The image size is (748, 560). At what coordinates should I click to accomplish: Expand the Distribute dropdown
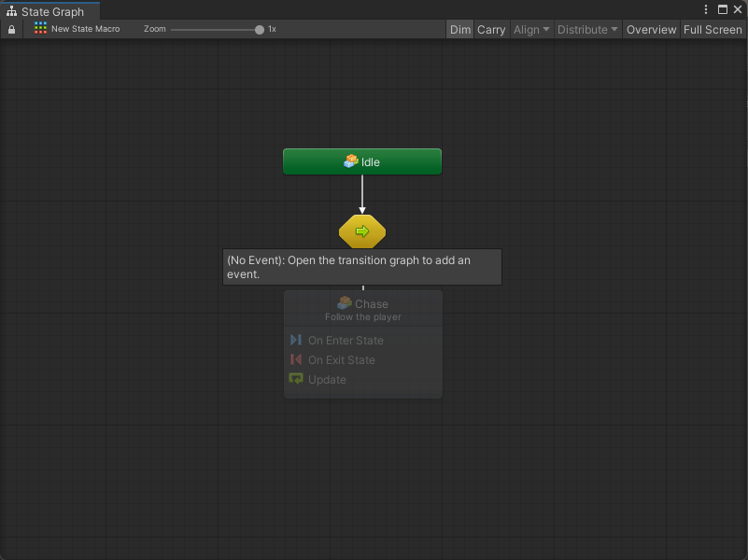point(587,30)
